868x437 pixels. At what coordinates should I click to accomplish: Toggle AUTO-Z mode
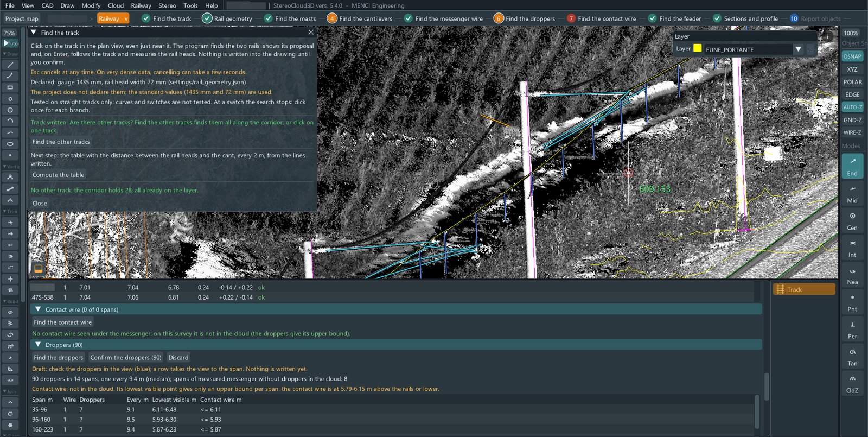click(852, 107)
